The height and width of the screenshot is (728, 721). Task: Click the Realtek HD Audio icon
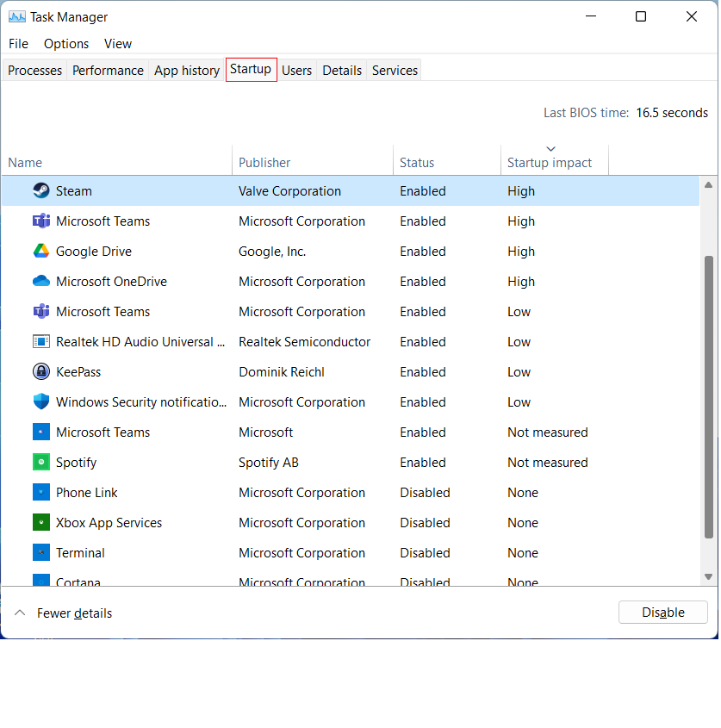click(41, 342)
